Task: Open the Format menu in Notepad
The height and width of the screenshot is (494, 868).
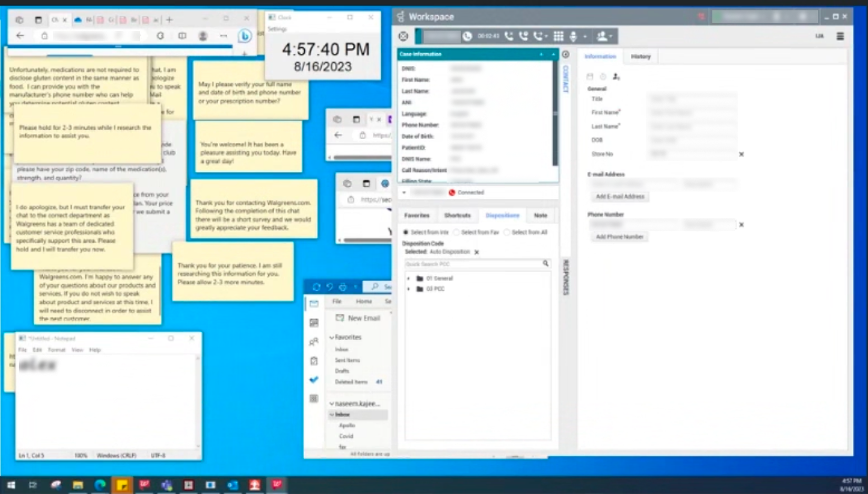Action: point(57,350)
